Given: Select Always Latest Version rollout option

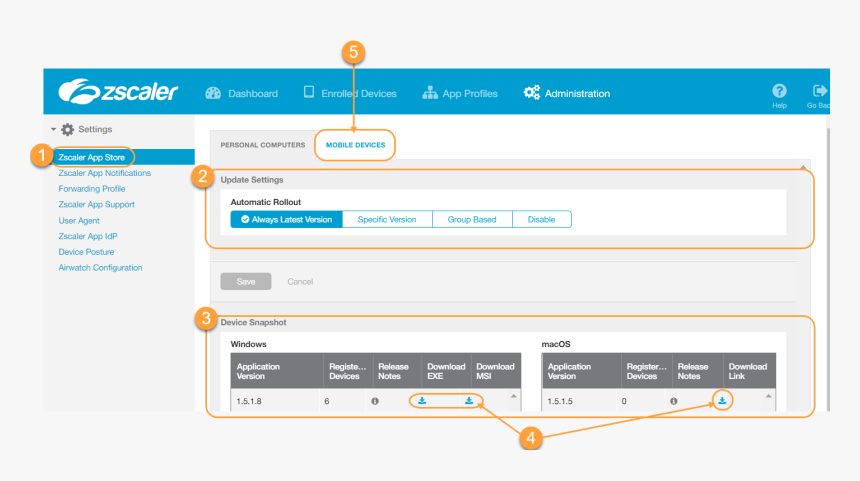Looking at the screenshot, I should pyautogui.click(x=287, y=219).
